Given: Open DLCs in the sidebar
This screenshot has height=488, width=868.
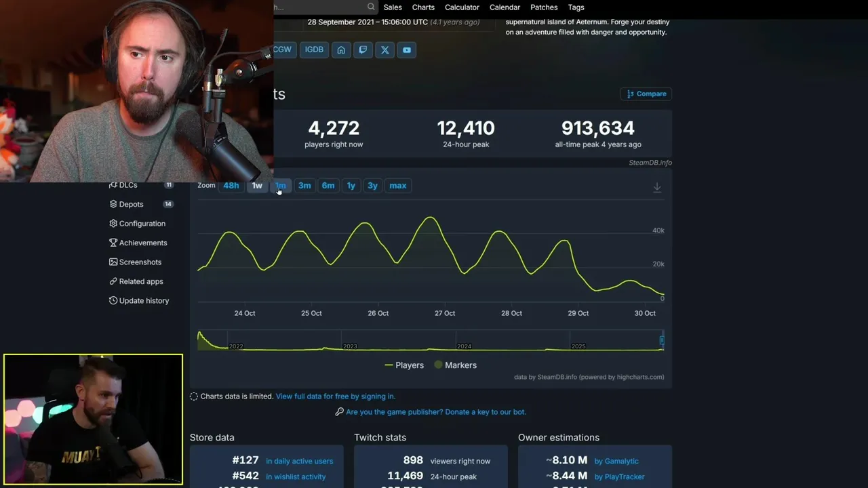Looking at the screenshot, I should [x=128, y=185].
